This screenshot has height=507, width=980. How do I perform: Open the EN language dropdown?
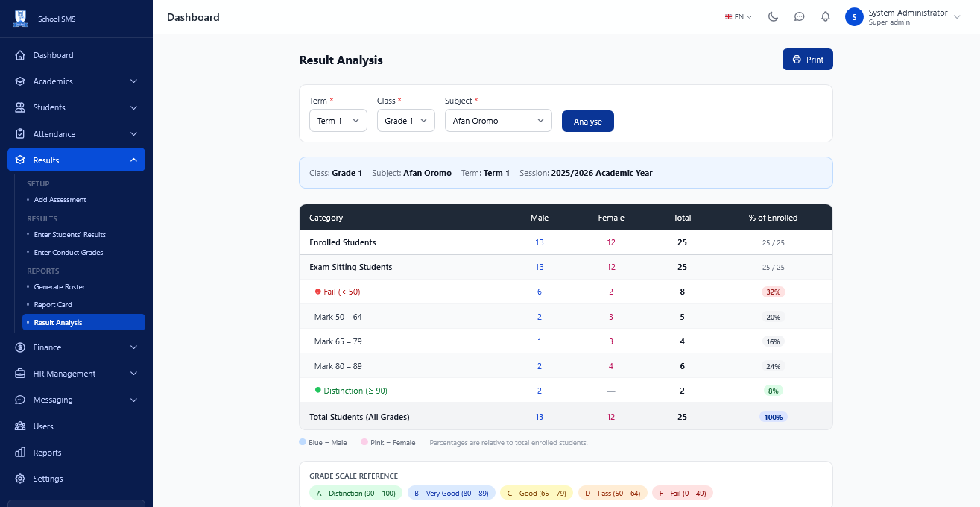[x=739, y=16]
